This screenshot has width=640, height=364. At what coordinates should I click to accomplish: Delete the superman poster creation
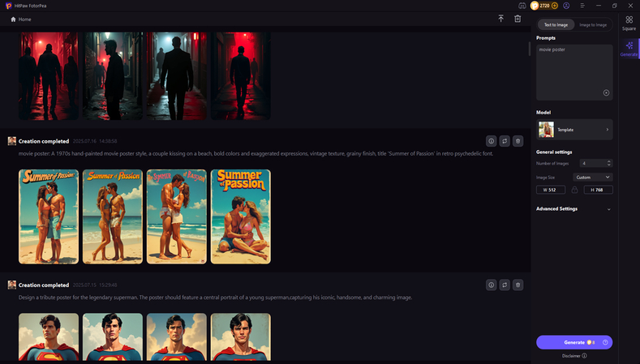click(x=518, y=285)
